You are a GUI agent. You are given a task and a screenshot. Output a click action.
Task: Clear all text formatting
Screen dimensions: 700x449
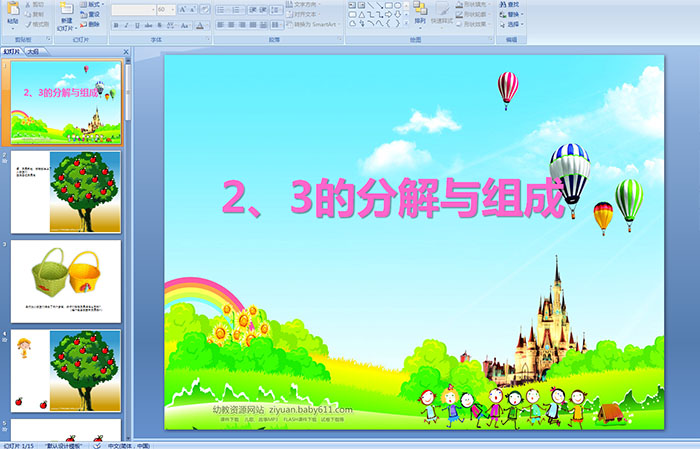point(204,10)
